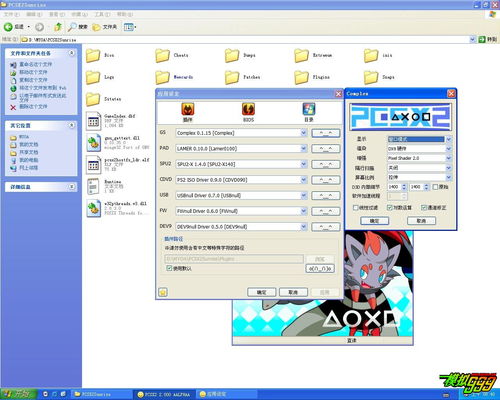
Task: Switch to the PCSX2Sunrise taskbar button
Action: click(102, 394)
